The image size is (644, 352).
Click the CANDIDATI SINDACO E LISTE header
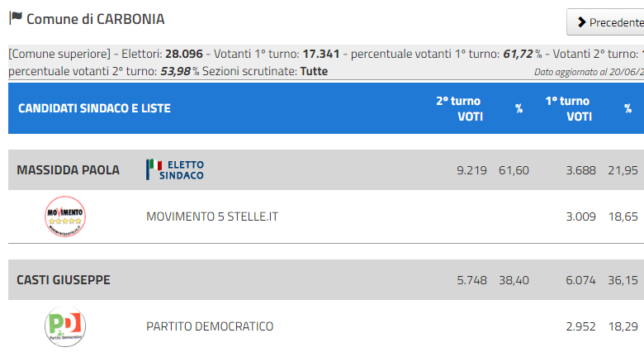point(94,108)
